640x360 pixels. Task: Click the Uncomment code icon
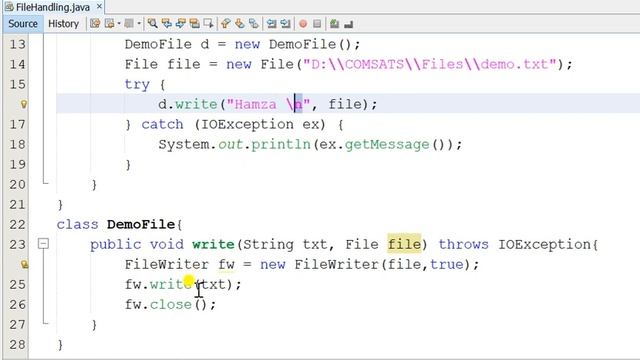[348, 24]
